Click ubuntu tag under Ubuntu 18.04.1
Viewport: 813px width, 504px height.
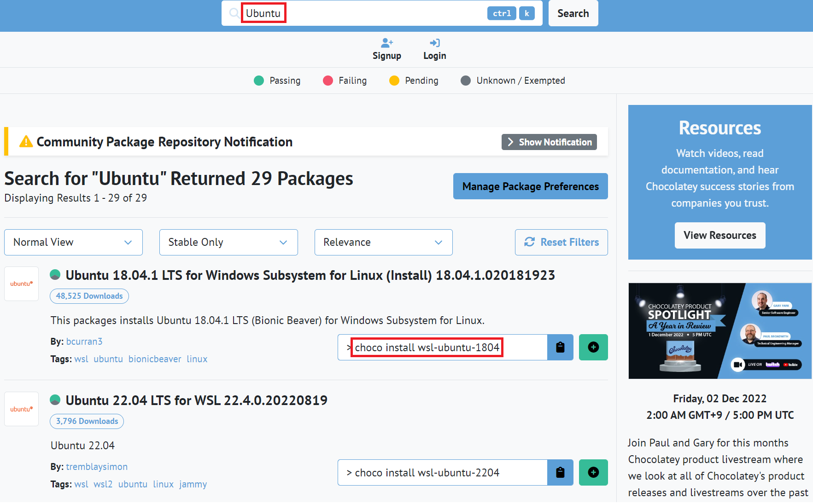coord(108,359)
